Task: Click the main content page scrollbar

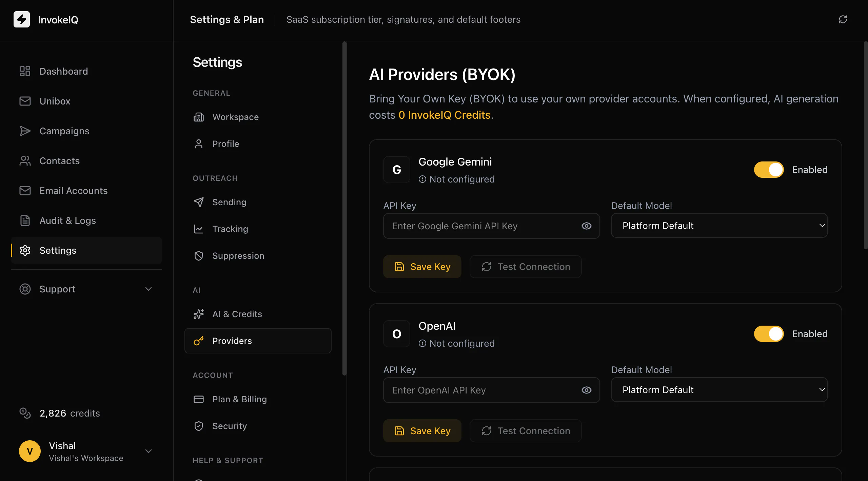Action: (866, 145)
